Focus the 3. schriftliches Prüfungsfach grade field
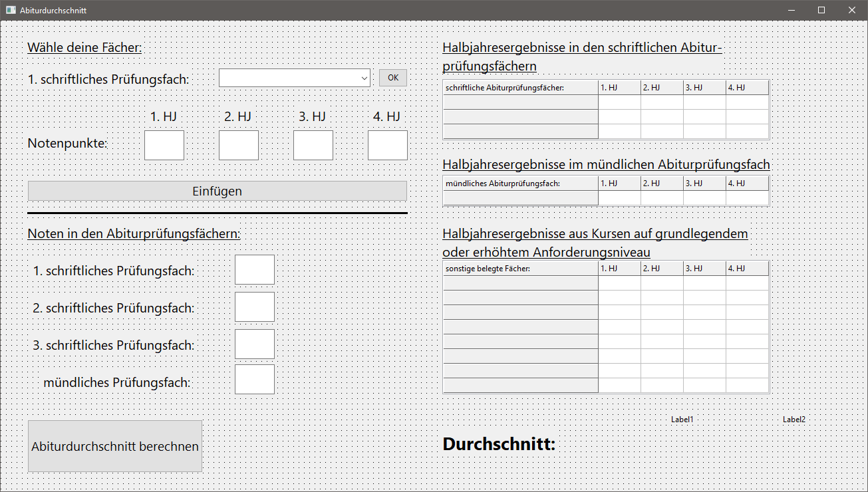868x492 pixels. click(255, 344)
